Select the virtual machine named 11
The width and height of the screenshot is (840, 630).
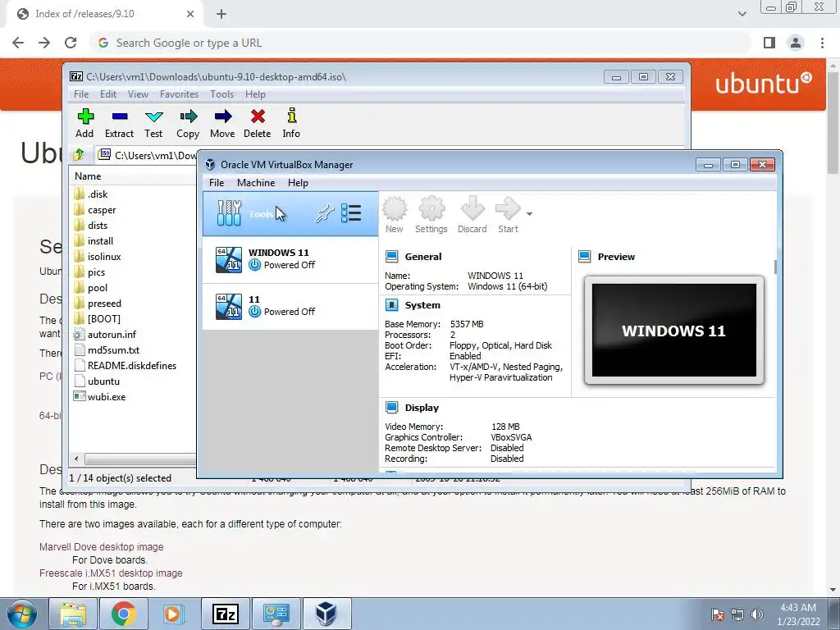(x=290, y=306)
